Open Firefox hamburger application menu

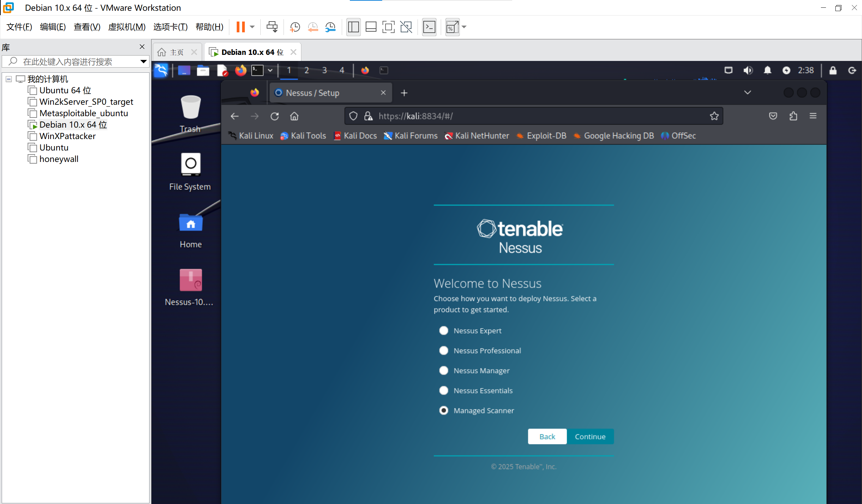click(813, 116)
